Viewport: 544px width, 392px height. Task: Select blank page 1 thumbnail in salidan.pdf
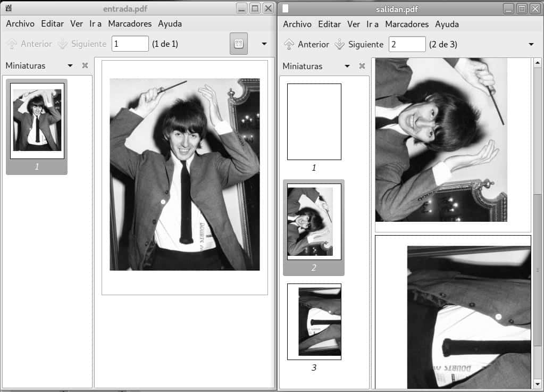coord(314,122)
